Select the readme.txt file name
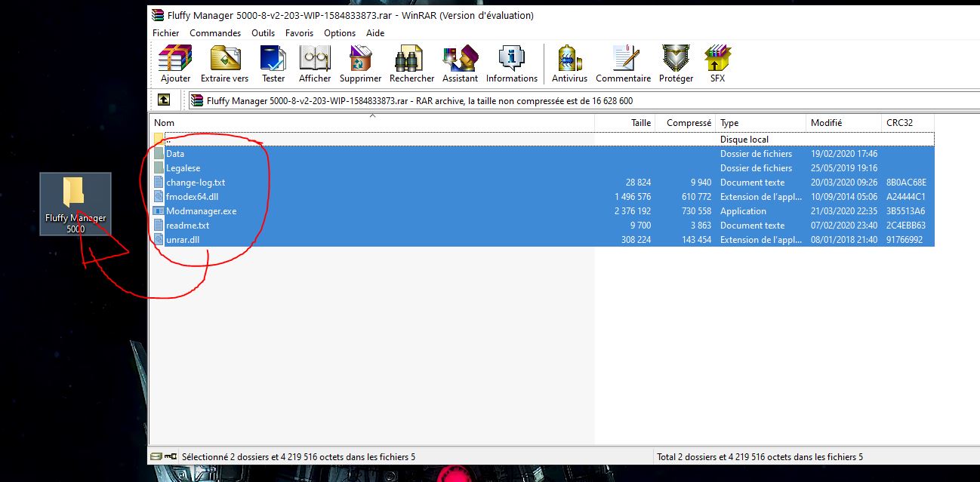The width and height of the screenshot is (980, 482). point(187,226)
